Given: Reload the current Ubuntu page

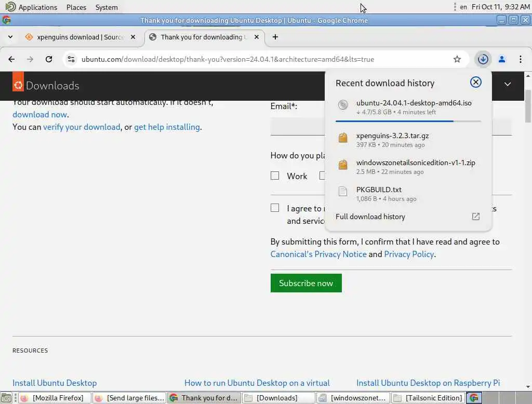Looking at the screenshot, I should coord(49,59).
